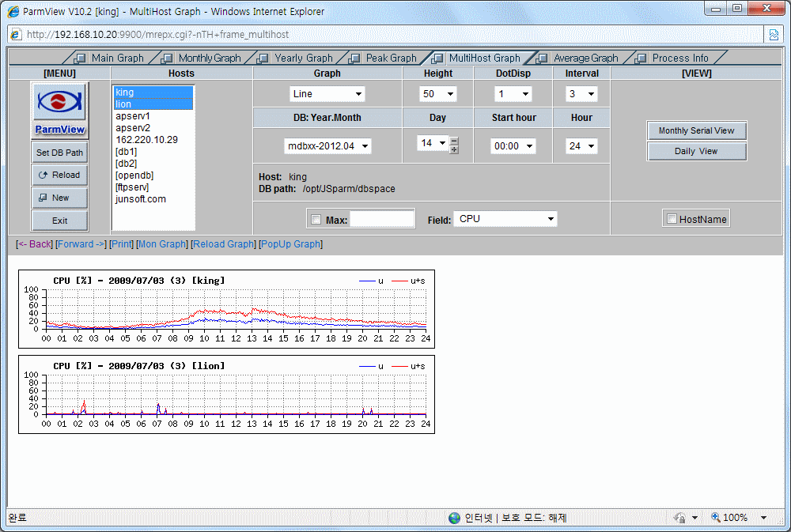The image size is (791, 532).
Task: Click the Reload button
Action: 60,175
